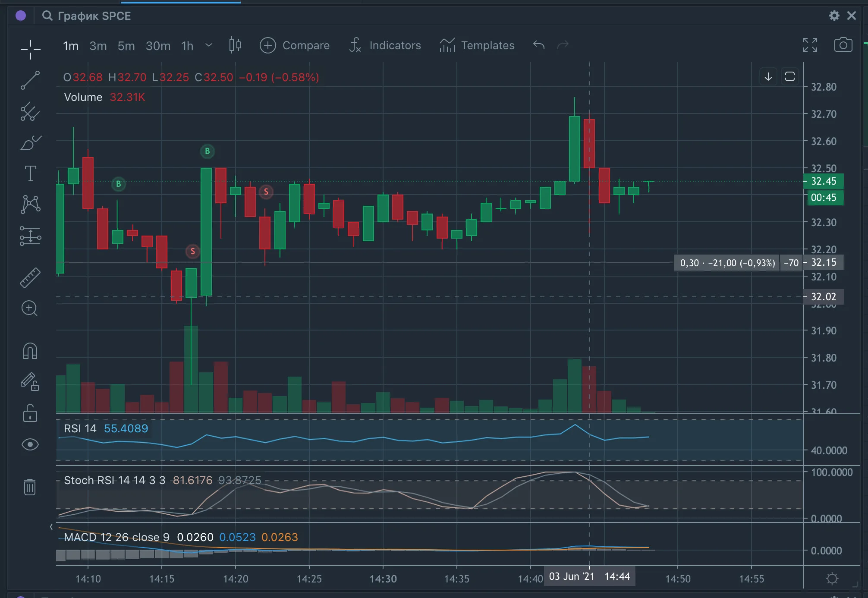Screen dimensions: 868x598
Task: Expand the collapsed left arrow near MACD
Action: [51, 527]
